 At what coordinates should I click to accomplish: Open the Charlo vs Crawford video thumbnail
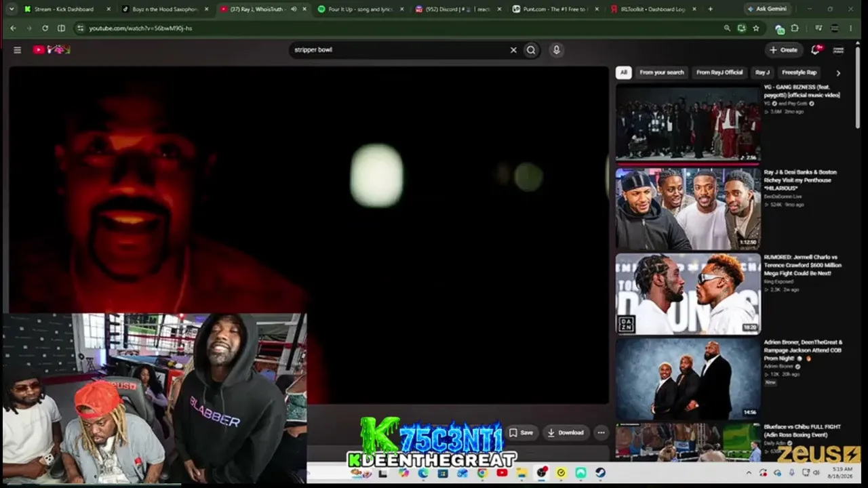tap(688, 293)
